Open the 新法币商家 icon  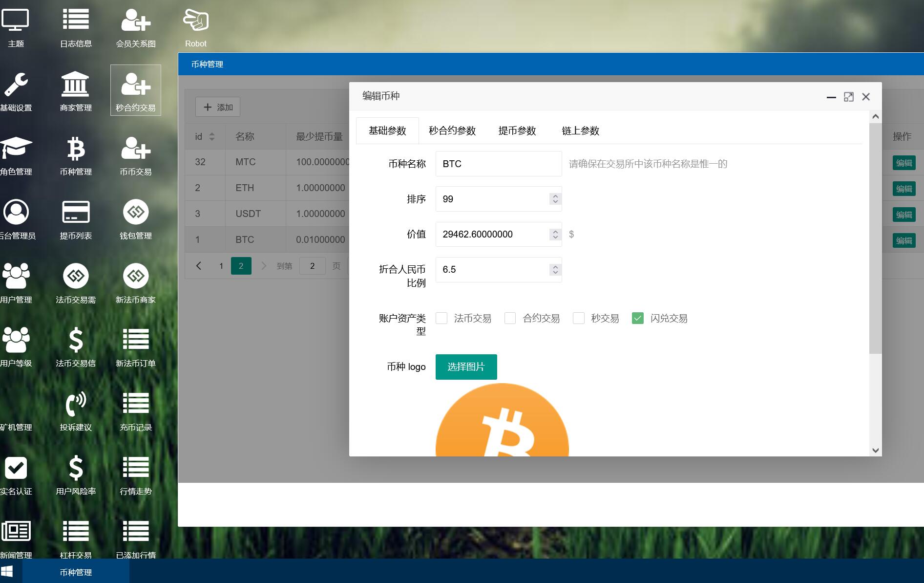pos(136,284)
